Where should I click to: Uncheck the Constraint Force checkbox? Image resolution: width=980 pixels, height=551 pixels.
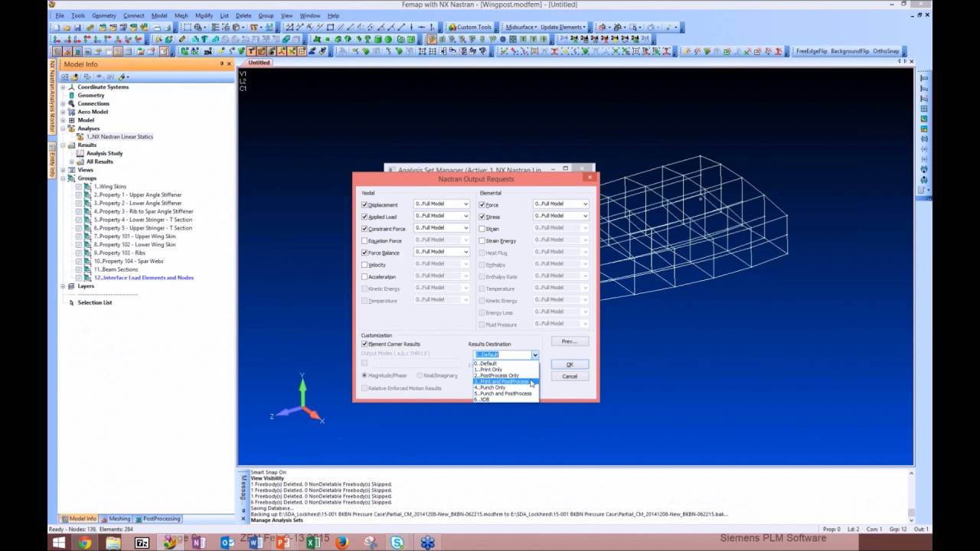point(364,229)
